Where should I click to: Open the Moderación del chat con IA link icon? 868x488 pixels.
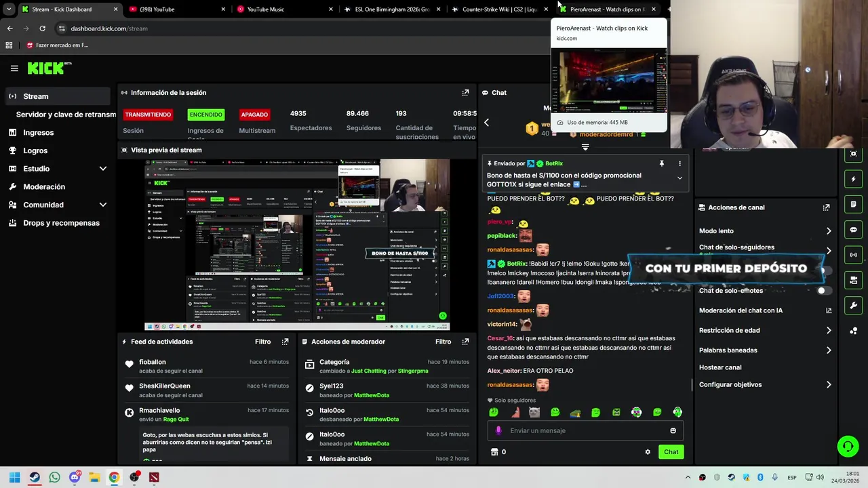[x=829, y=310]
